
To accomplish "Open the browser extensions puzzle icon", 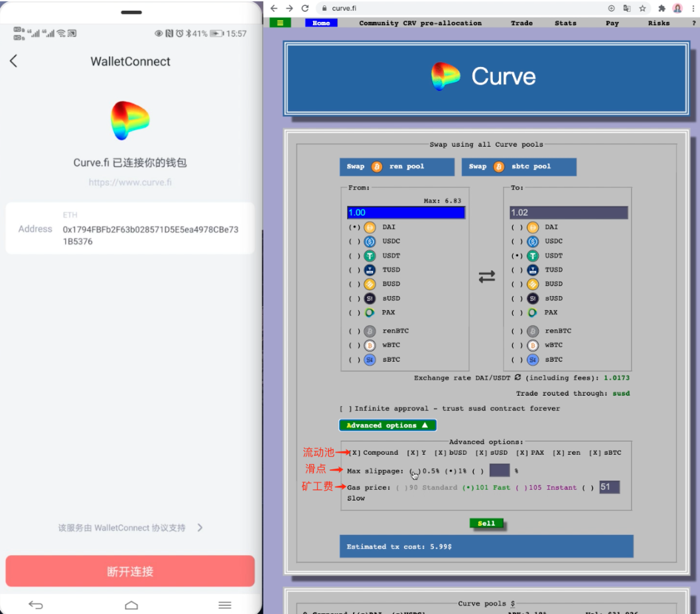I will click(662, 8).
